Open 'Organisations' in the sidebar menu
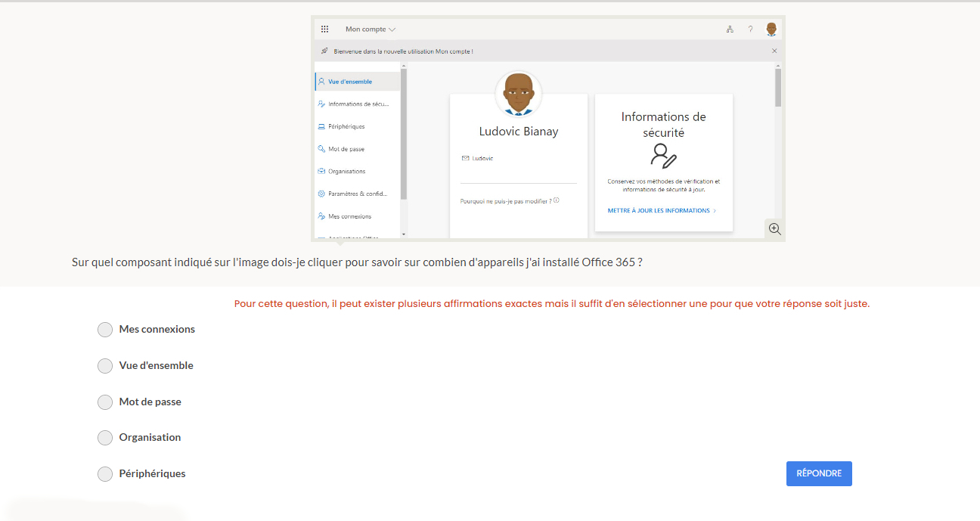The width and height of the screenshot is (980, 521). click(x=346, y=172)
